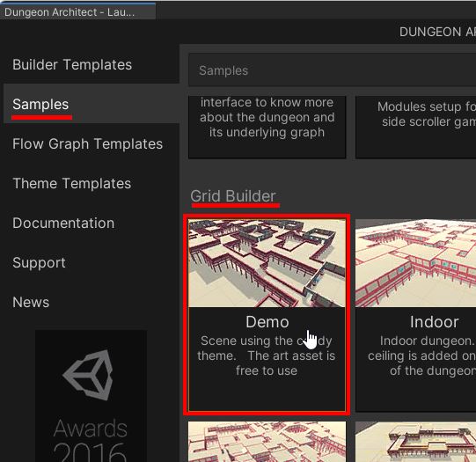Go to Theme Templates

click(x=71, y=183)
